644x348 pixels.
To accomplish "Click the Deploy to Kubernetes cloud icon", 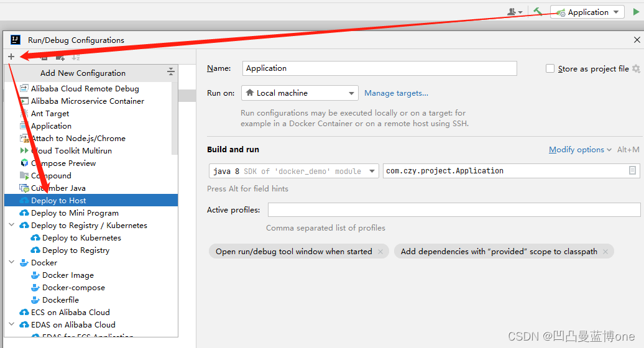I will click(x=35, y=238).
